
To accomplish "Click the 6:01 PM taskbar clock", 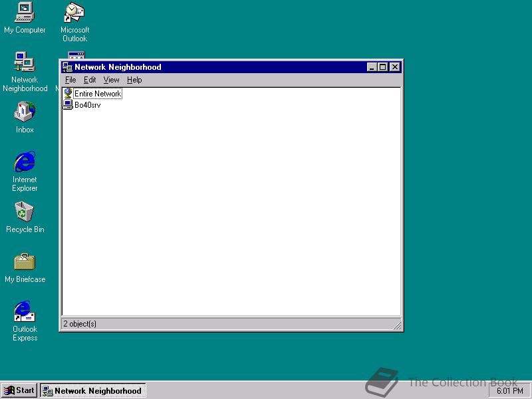I will (509, 391).
